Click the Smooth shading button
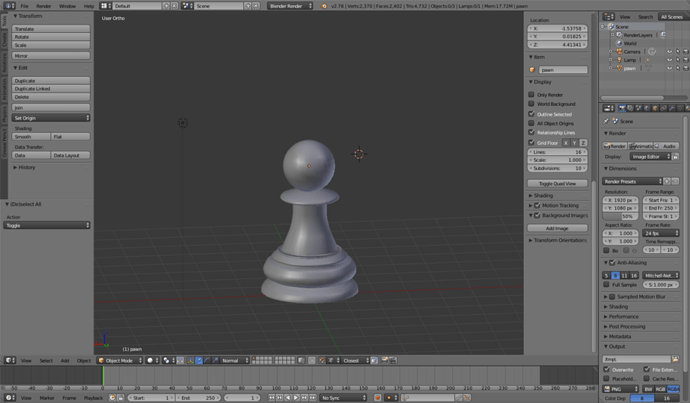This screenshot has width=690, height=403. click(29, 136)
